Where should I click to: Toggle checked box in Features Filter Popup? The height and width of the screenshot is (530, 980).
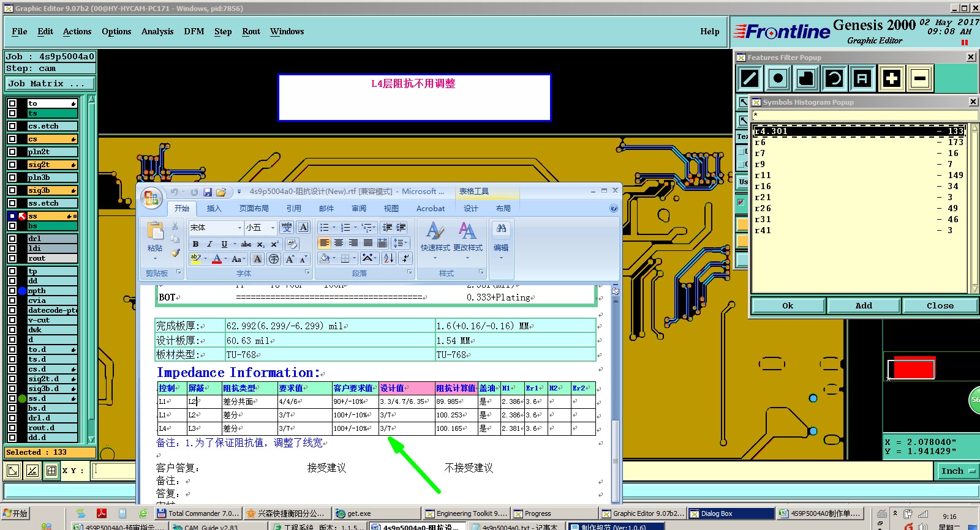click(x=741, y=202)
